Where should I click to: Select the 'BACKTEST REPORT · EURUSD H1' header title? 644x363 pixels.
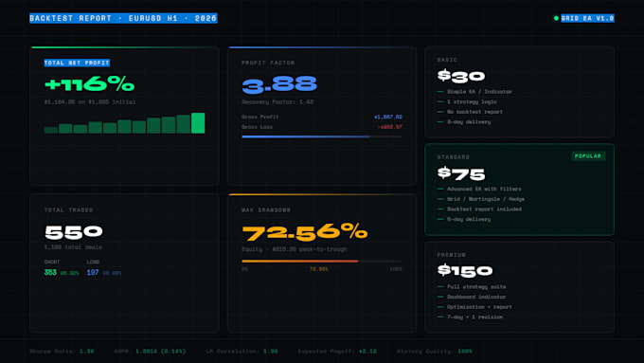tap(123, 18)
